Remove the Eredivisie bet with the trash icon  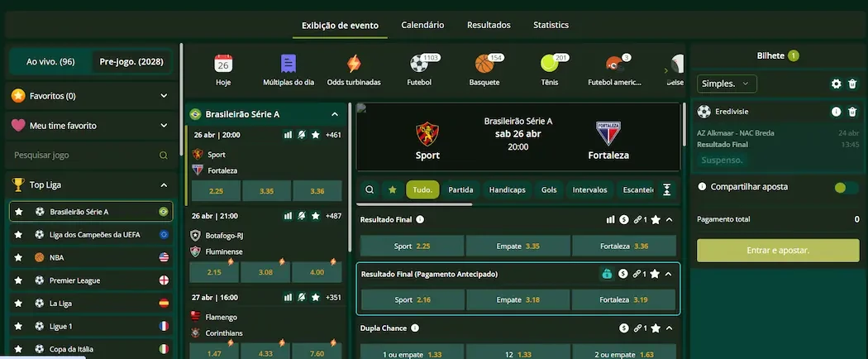click(x=852, y=112)
